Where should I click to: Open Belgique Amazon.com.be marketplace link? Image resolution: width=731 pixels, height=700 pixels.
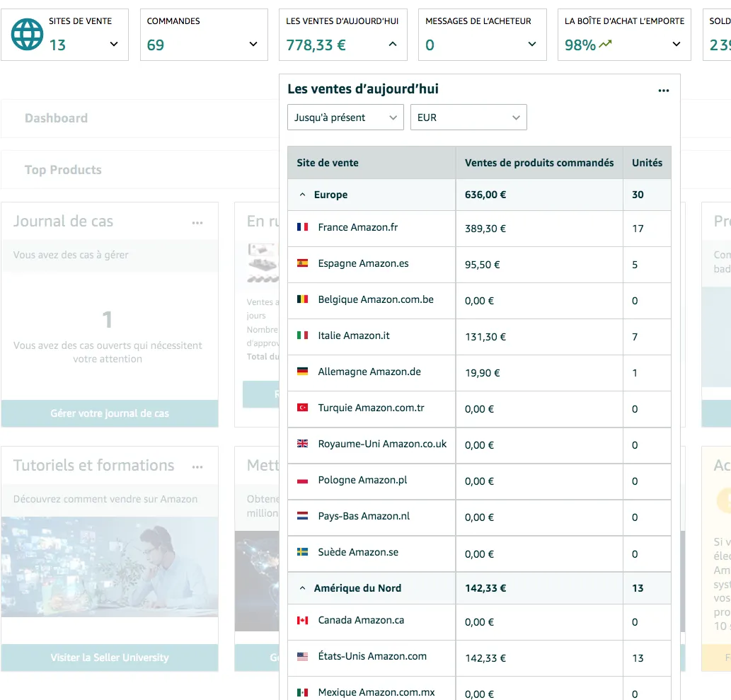[376, 299]
